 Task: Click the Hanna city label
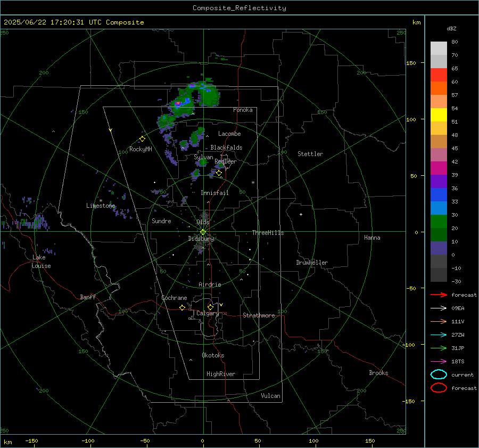tap(372, 238)
